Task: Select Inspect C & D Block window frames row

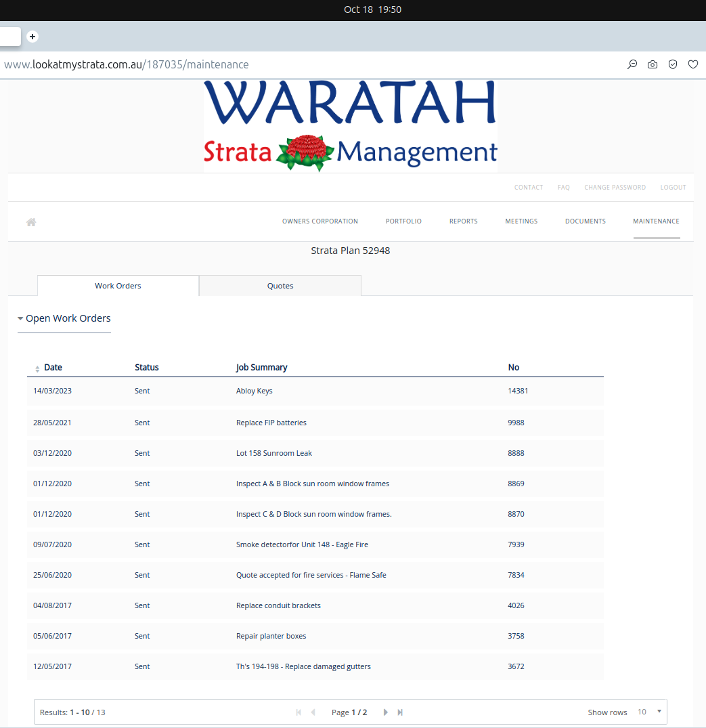Action: [x=315, y=514]
